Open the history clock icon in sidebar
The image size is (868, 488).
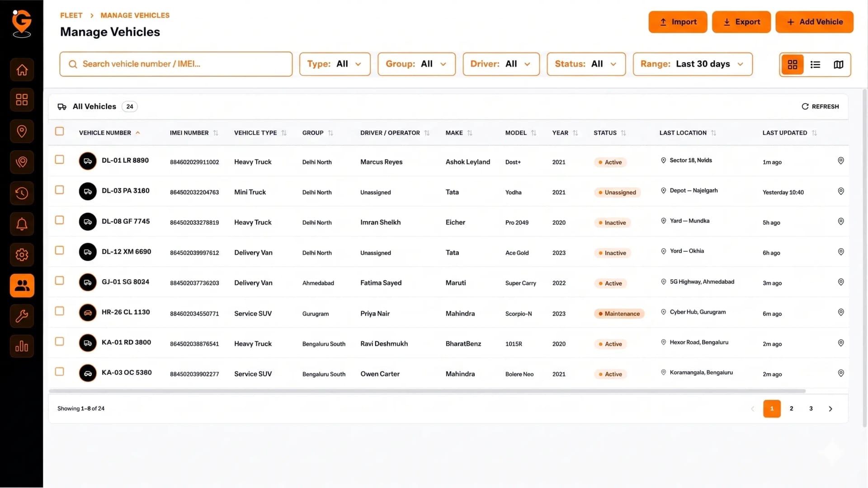(22, 193)
